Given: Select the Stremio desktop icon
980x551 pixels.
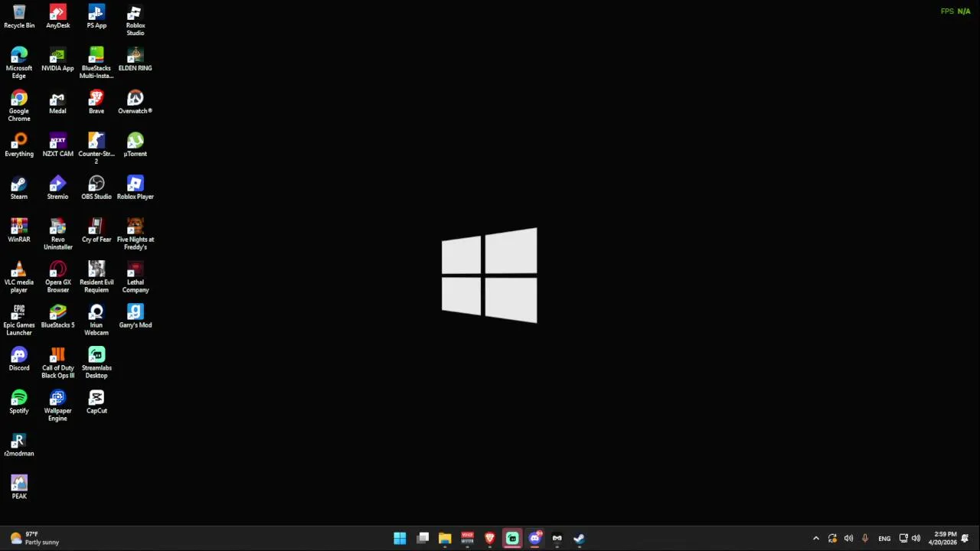Looking at the screenshot, I should [x=57, y=188].
